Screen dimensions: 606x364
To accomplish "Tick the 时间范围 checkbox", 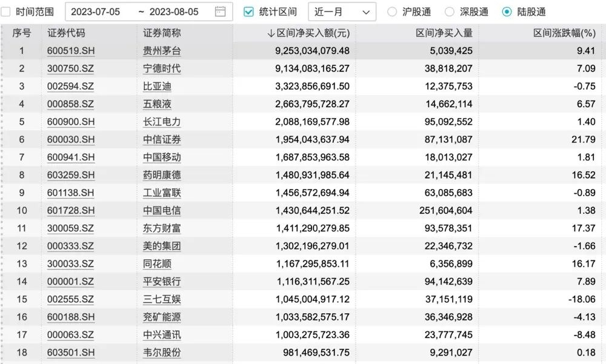I will tap(5, 12).
